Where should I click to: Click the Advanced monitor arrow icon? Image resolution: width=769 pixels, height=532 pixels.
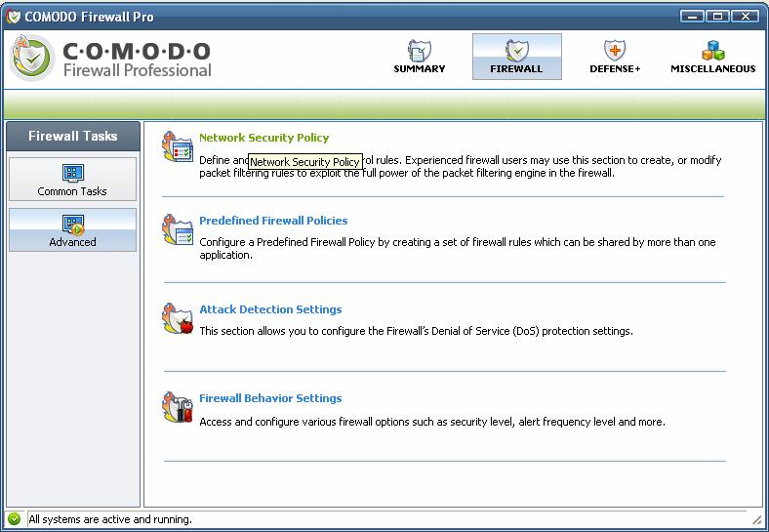[x=73, y=225]
